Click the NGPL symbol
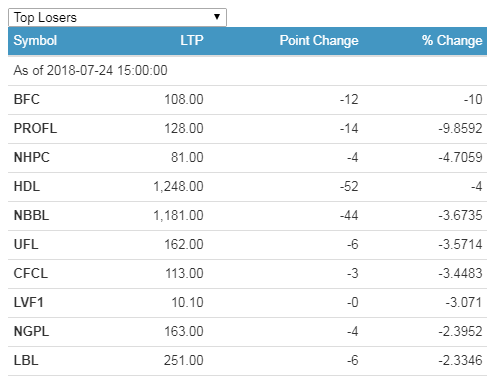 pyautogui.click(x=31, y=331)
